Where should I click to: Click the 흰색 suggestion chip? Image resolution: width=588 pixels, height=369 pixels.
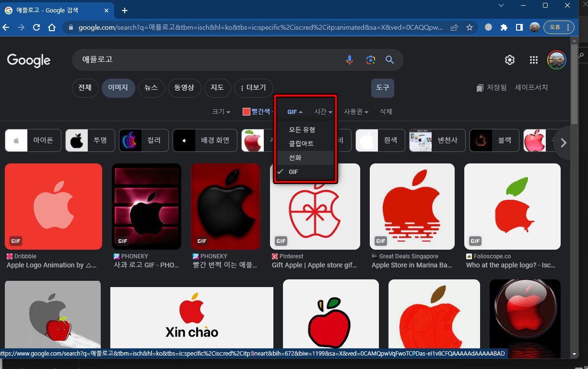(x=380, y=140)
